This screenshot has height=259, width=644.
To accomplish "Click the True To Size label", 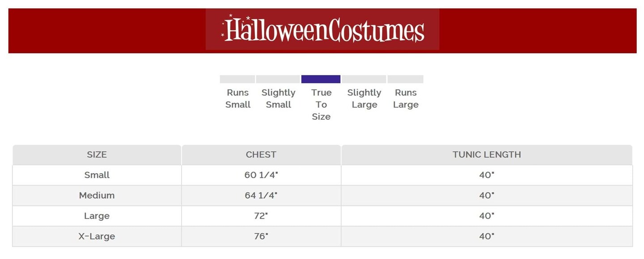I will click(x=321, y=104).
